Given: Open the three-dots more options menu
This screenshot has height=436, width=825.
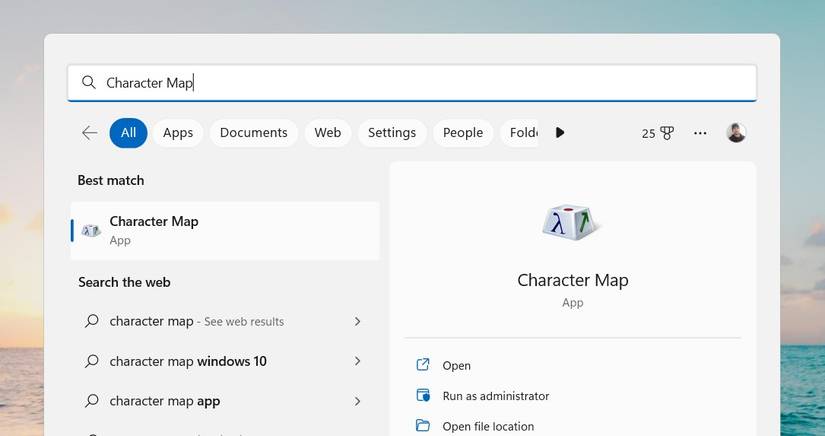Looking at the screenshot, I should coord(700,133).
